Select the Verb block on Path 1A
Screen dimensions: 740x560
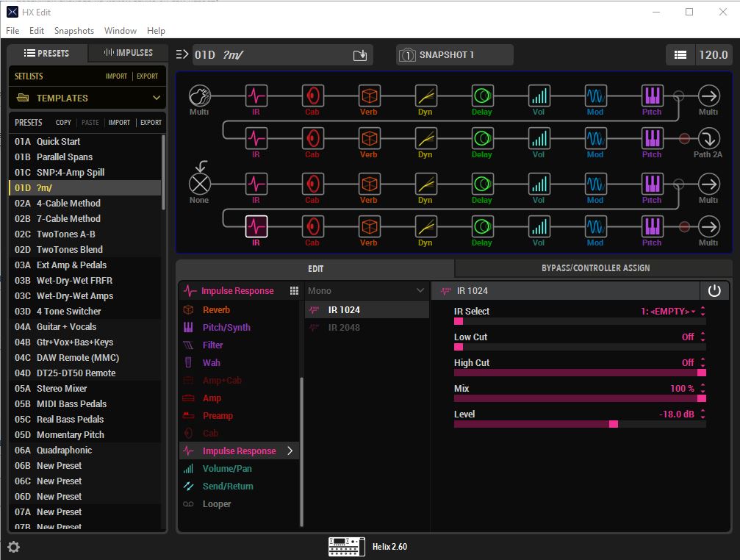pyautogui.click(x=370, y=96)
